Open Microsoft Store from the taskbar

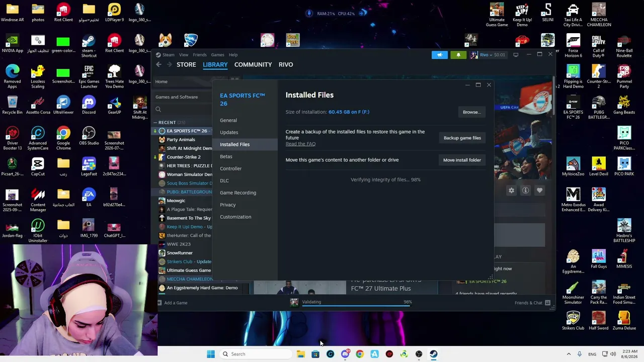[x=315, y=354]
